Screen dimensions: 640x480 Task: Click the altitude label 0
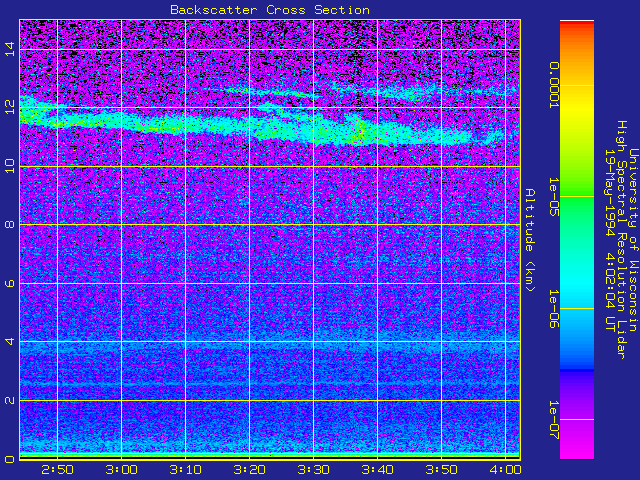[10, 459]
